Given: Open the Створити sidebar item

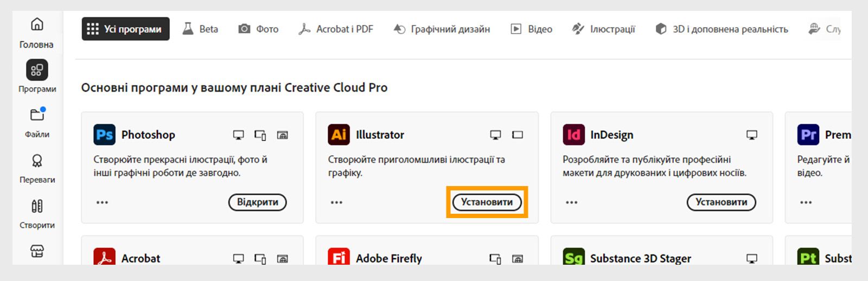Looking at the screenshot, I should click(x=37, y=214).
